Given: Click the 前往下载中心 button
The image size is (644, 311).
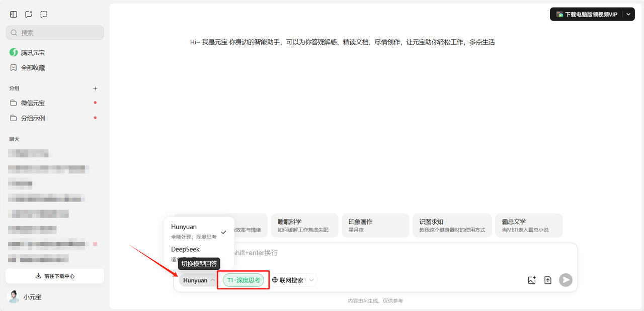Looking at the screenshot, I should 55,276.
